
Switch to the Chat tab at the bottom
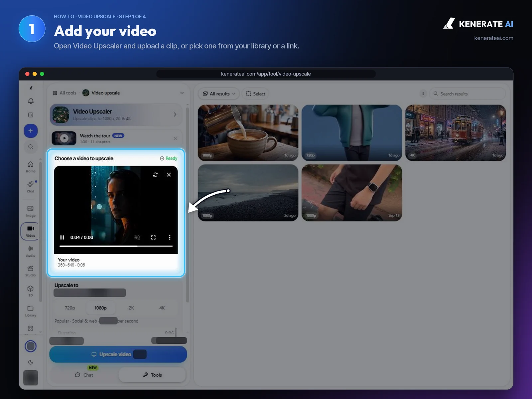(84, 375)
